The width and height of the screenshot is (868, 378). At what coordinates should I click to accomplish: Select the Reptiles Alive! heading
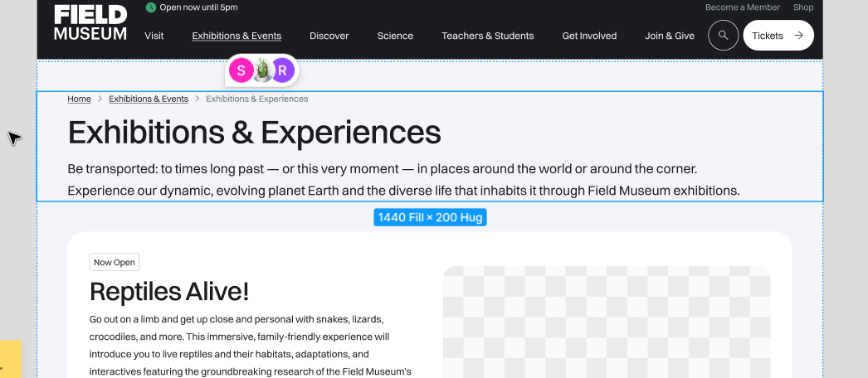168,291
